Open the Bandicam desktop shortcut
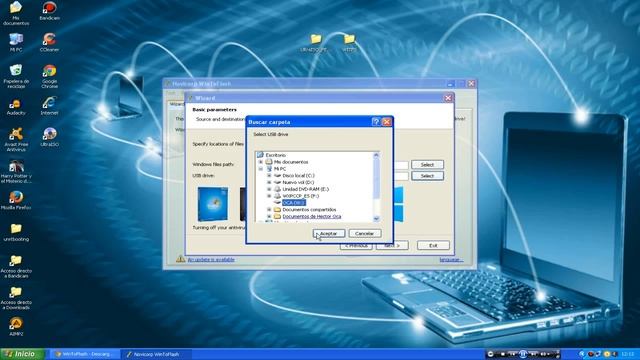This screenshot has width=640, height=360. (x=49, y=11)
